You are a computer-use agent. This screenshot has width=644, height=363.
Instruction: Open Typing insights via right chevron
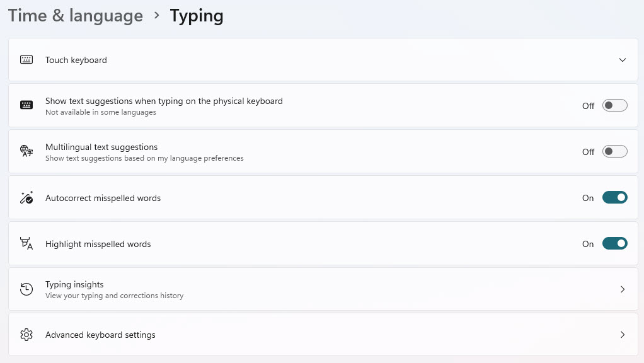click(x=623, y=289)
